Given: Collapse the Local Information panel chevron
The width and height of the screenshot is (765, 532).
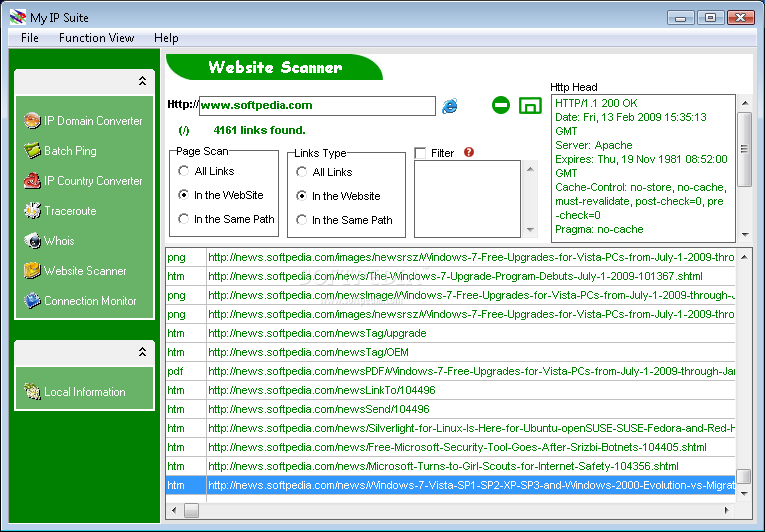Looking at the screenshot, I should tap(142, 352).
